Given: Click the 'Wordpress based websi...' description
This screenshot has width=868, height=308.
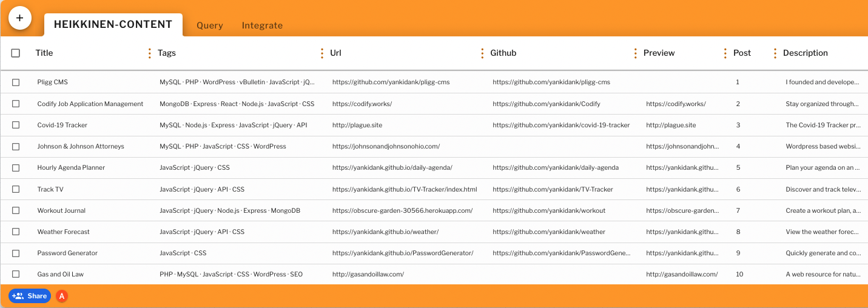Looking at the screenshot, I should (823, 147).
